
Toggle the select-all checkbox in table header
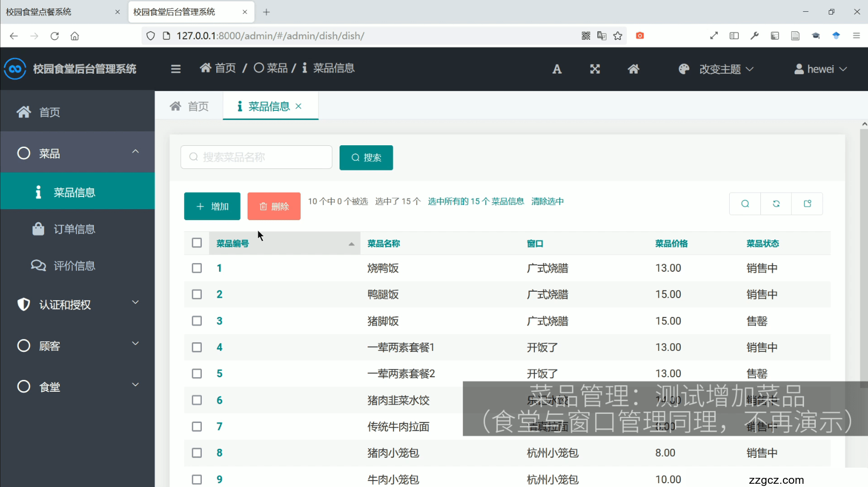[196, 243]
